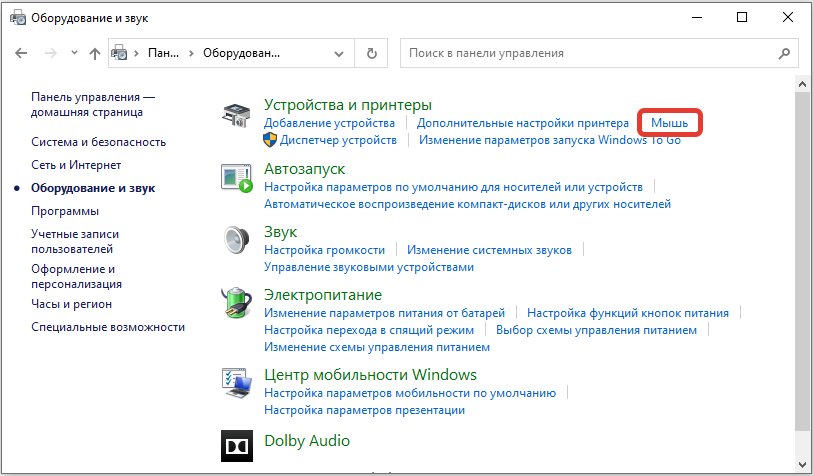This screenshot has width=813, height=476.
Task: Click the AutoPlay icon
Action: click(236, 180)
